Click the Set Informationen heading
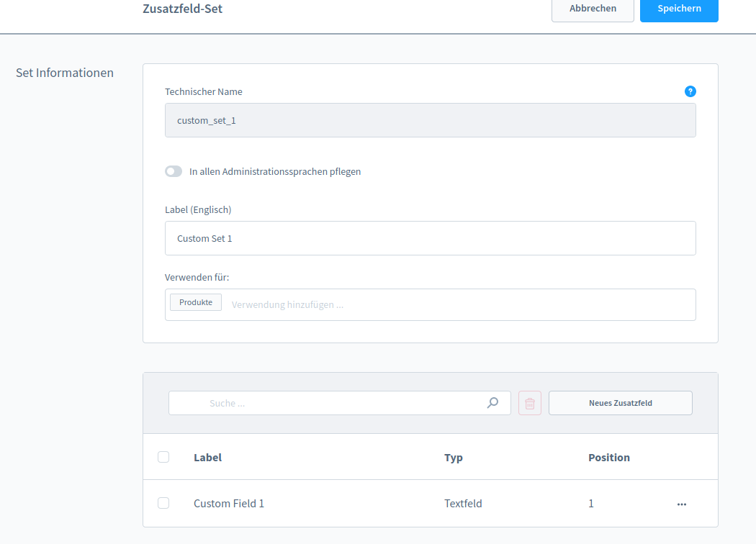The width and height of the screenshot is (756, 544). 65,73
